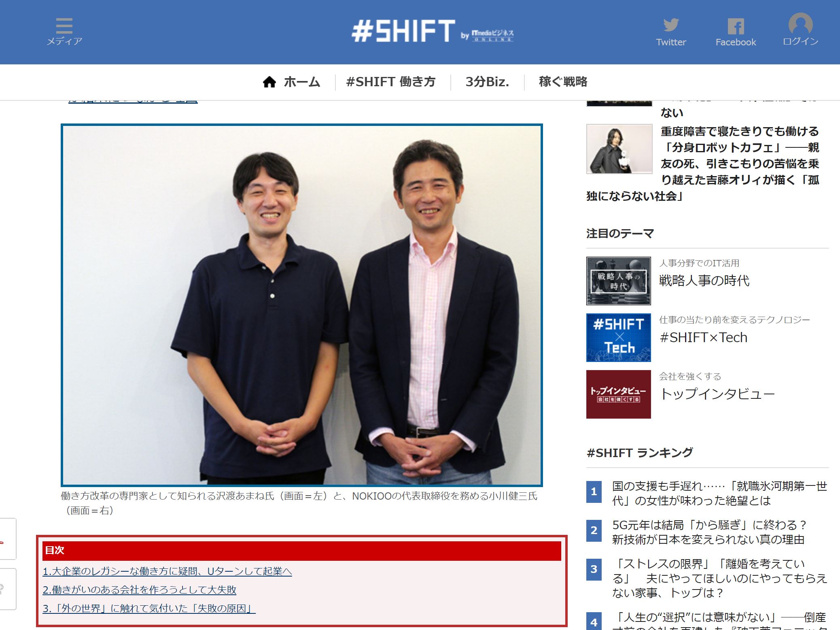Screen dimensions: 840x630
Task: Click the rank number 2 badge
Action: (x=594, y=530)
